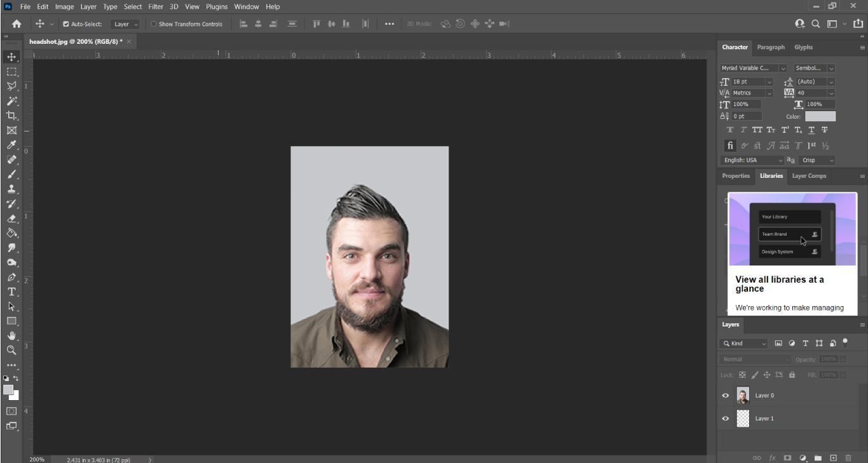Select the Eyedropper tool
The width and height of the screenshot is (868, 463).
point(11,145)
